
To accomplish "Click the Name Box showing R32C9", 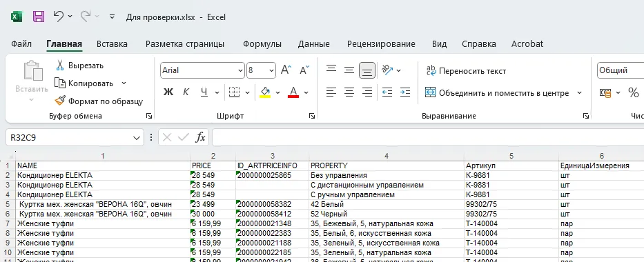I will click(69, 138).
